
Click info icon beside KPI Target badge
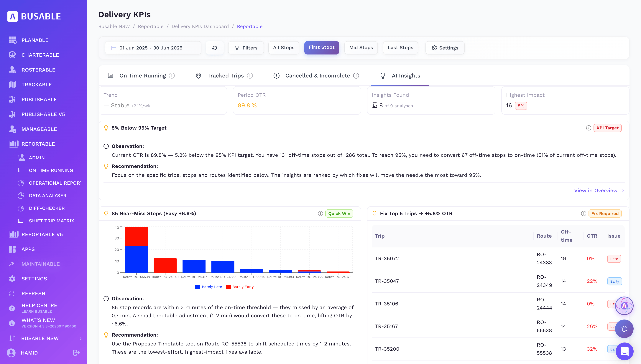coord(589,128)
